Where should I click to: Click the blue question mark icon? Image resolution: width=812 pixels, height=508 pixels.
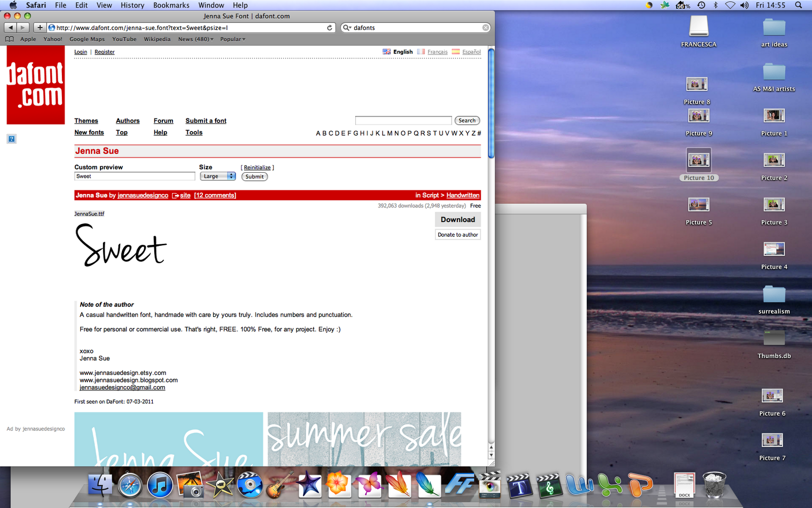12,139
